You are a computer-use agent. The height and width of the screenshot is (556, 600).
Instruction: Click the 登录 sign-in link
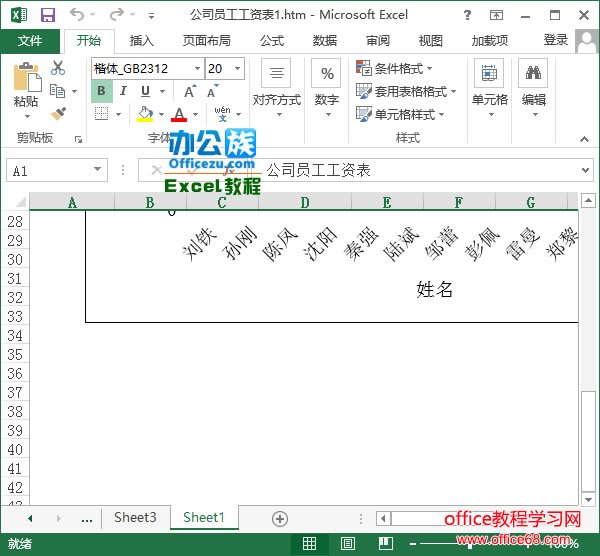click(556, 40)
